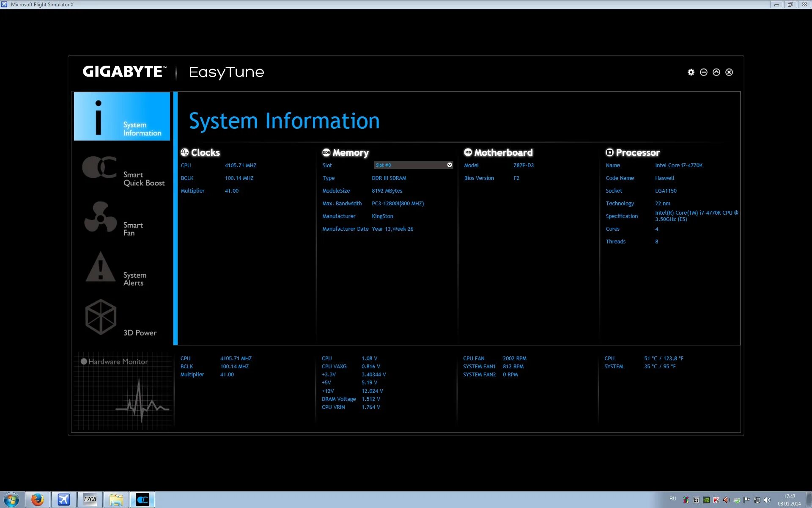Image resolution: width=812 pixels, height=508 pixels.
Task: Click the System Information heading
Action: tap(284, 121)
